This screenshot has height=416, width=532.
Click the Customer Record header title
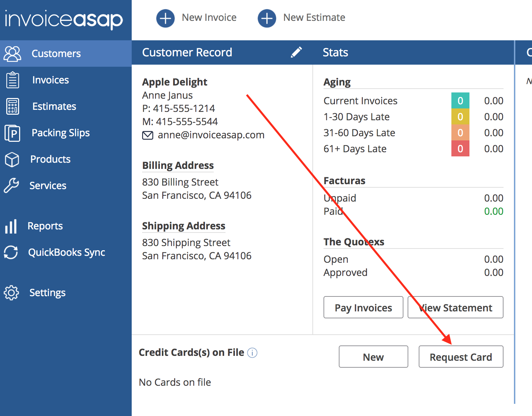[187, 52]
